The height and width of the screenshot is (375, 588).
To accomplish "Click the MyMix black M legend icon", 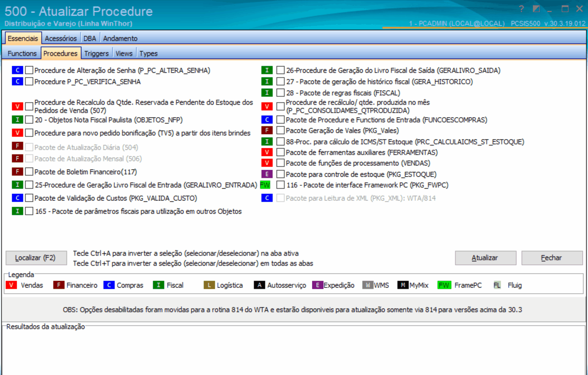I will point(402,285).
